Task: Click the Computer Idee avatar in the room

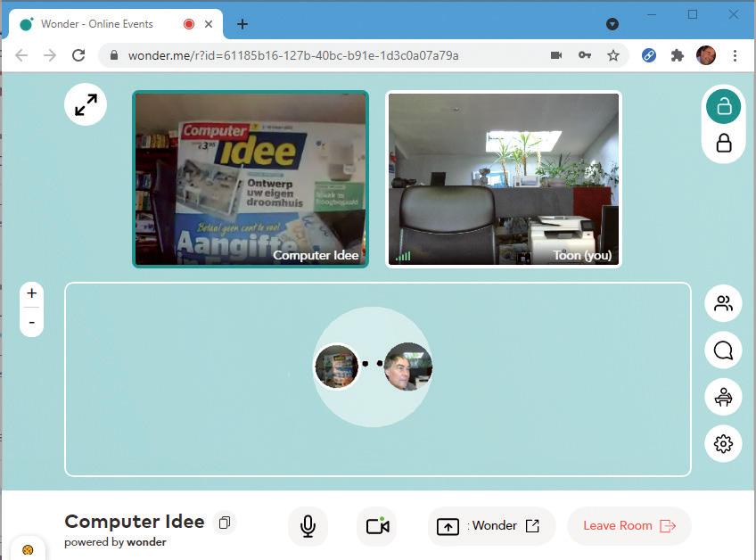Action: pyautogui.click(x=337, y=366)
